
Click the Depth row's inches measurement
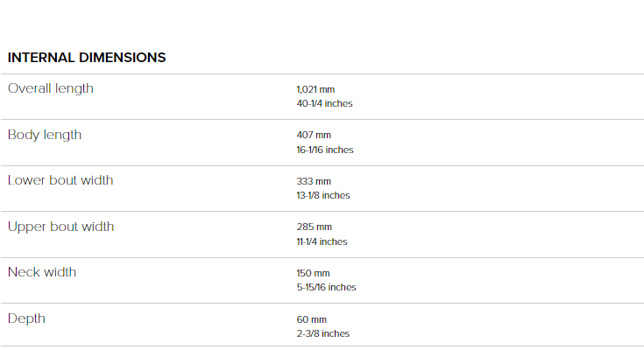click(323, 333)
